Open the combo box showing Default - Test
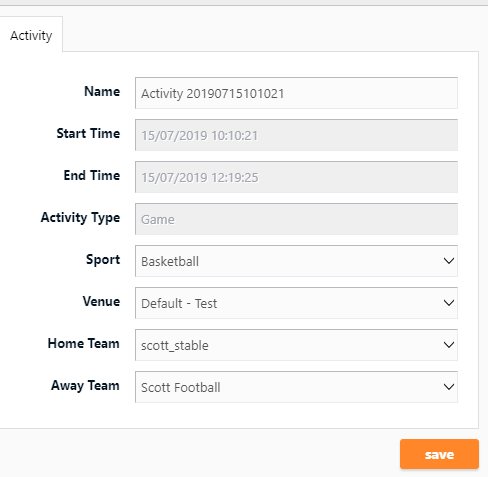 pos(296,303)
